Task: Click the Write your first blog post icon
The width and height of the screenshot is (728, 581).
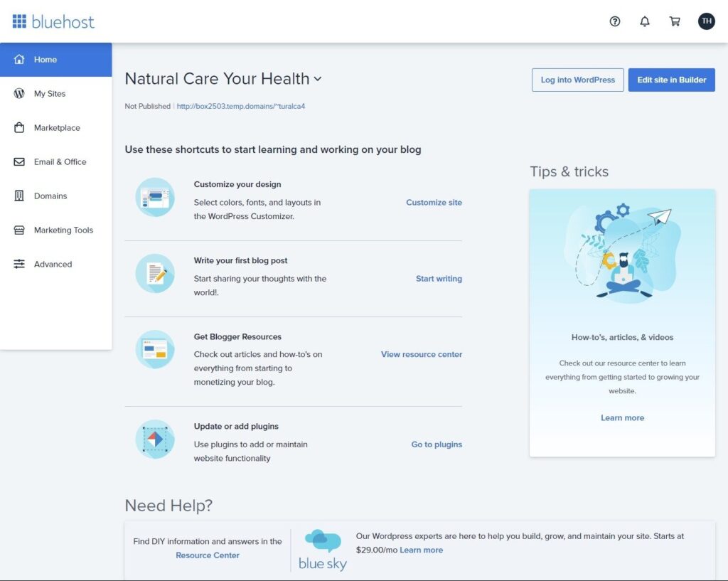Action: (155, 273)
